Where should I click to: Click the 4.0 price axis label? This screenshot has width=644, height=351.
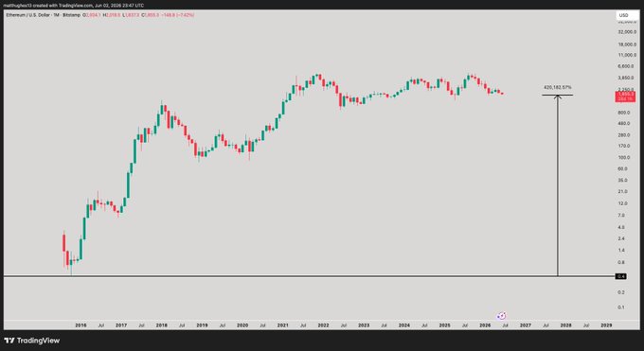tap(621, 227)
